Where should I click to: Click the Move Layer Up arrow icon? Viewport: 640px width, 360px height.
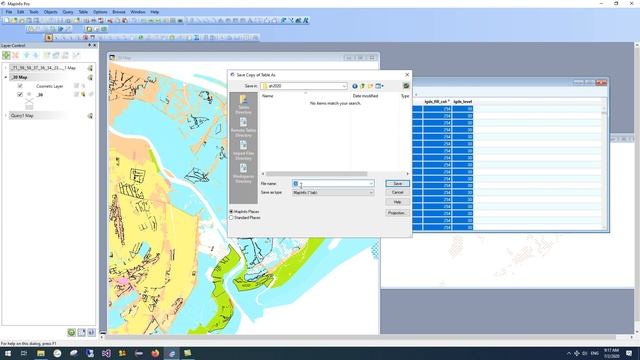(27, 55)
